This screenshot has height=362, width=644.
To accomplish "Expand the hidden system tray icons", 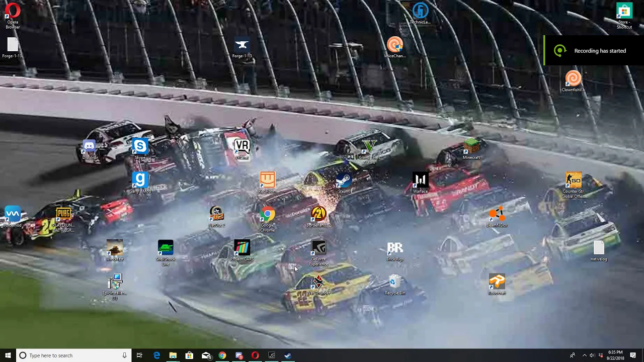I will (x=584, y=355).
